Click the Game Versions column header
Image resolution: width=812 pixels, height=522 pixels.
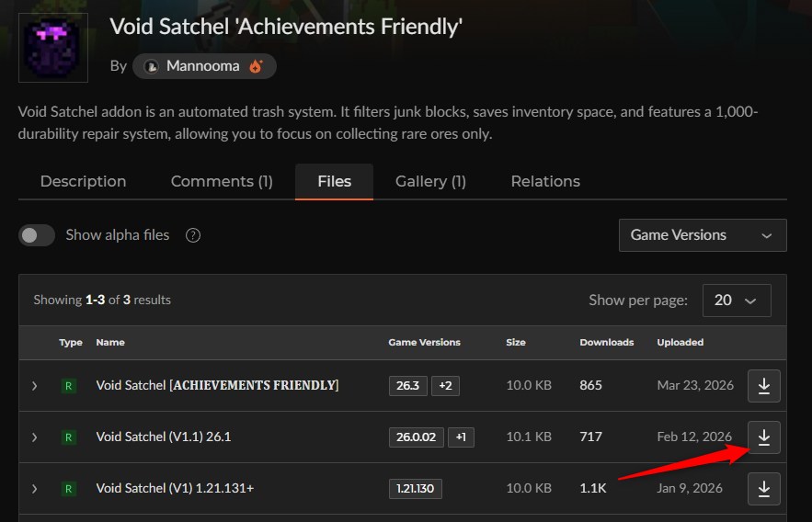[x=424, y=343]
